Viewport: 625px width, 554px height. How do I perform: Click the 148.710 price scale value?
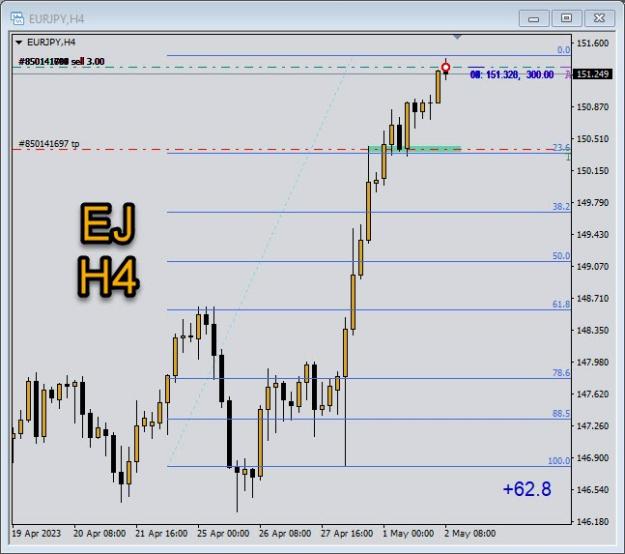click(593, 298)
